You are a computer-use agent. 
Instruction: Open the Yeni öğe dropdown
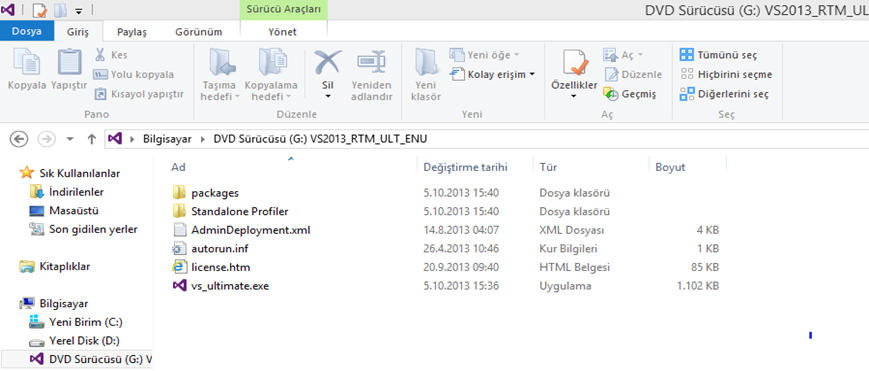click(x=485, y=55)
